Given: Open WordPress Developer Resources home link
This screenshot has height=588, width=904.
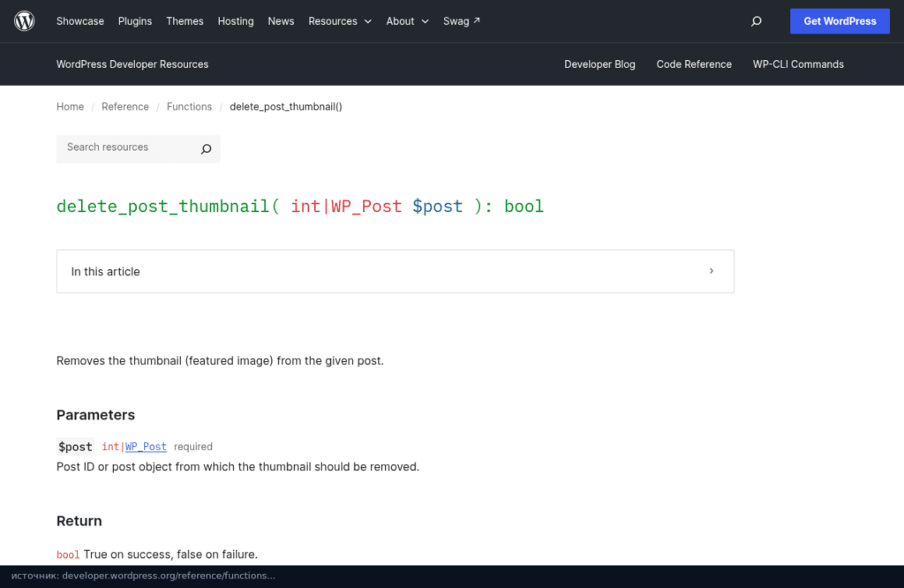Looking at the screenshot, I should [x=132, y=64].
